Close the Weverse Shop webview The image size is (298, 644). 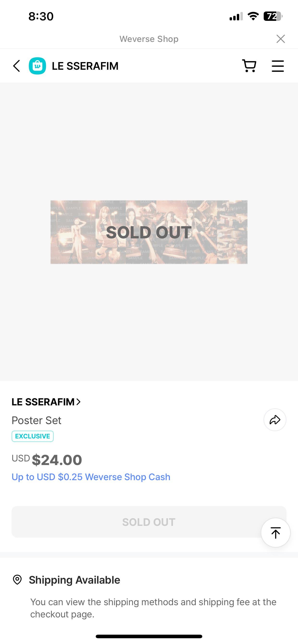280,39
